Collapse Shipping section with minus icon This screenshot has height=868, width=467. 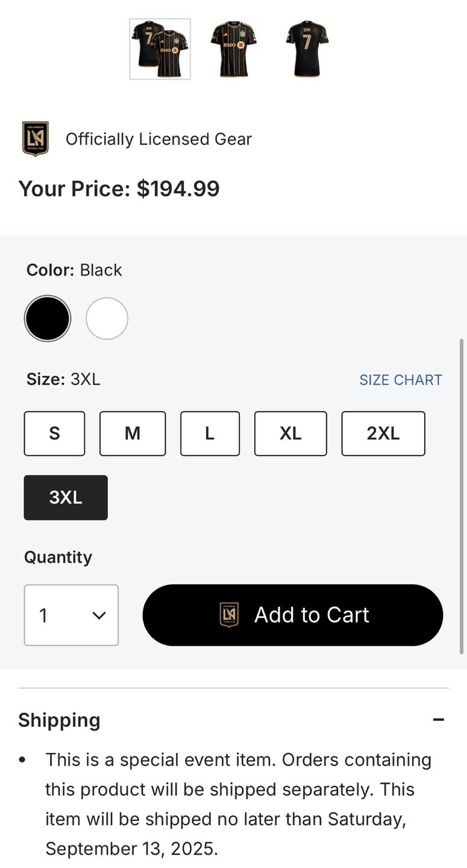[x=439, y=720]
